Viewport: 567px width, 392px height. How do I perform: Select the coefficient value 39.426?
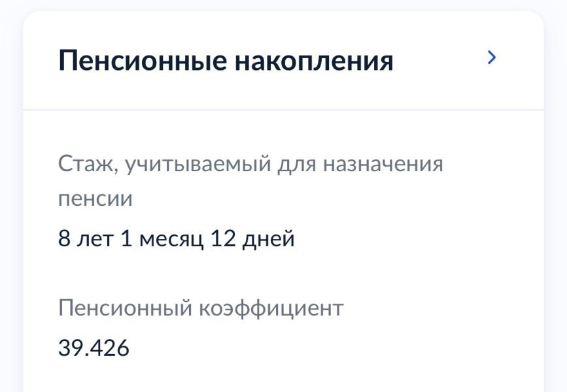click(x=94, y=348)
